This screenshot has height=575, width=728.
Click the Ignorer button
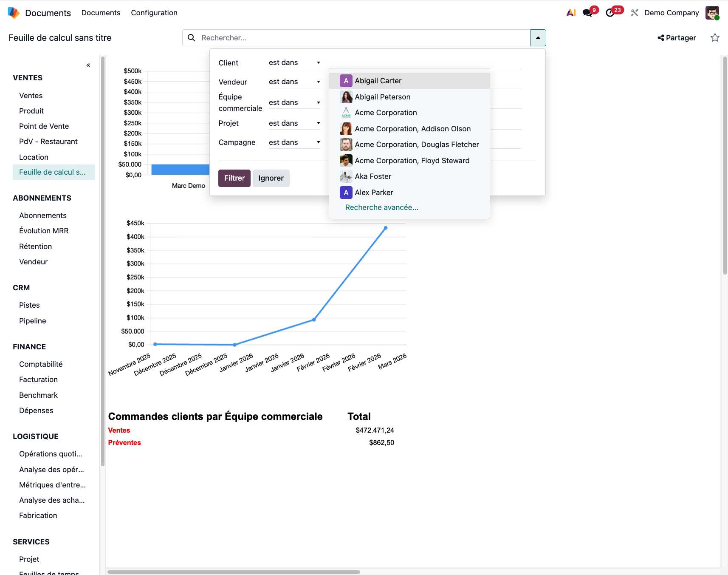(x=271, y=178)
